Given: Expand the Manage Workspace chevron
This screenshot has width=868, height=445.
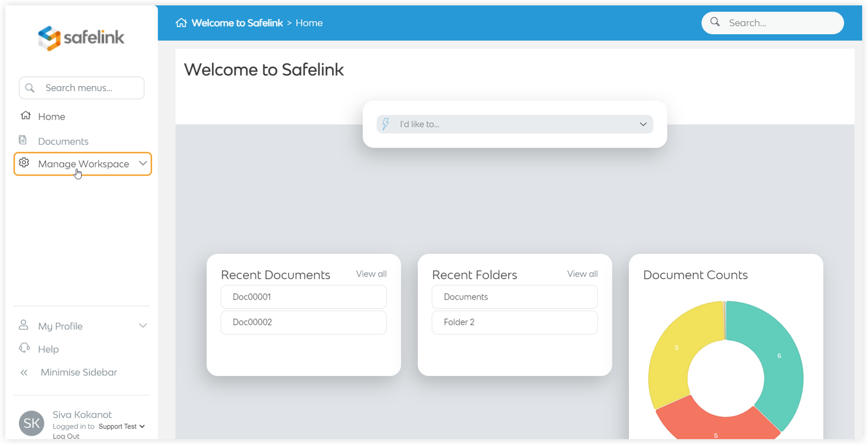Looking at the screenshot, I should click(x=143, y=163).
